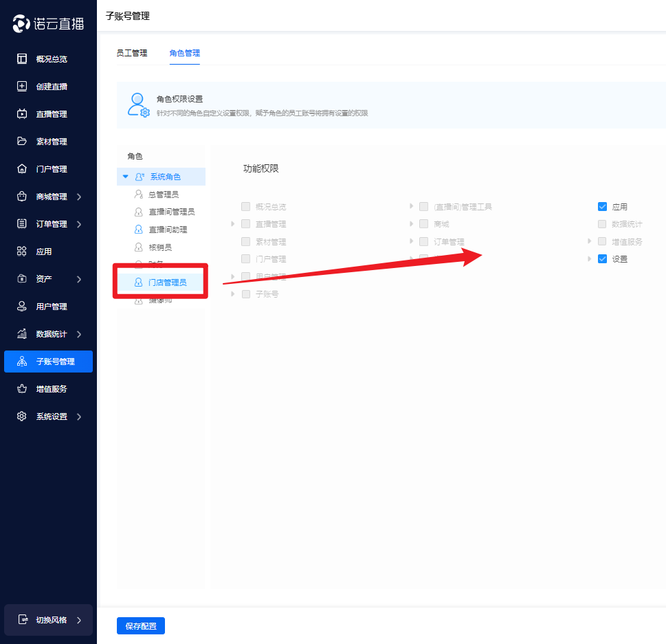The height and width of the screenshot is (644, 666).
Task: Switch to the 员工管理 tab
Action: (x=132, y=53)
